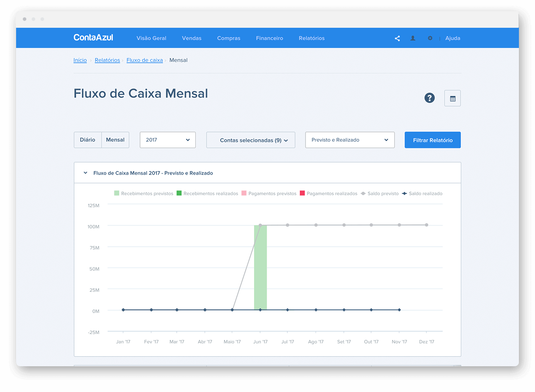
Task: Open Contas selecionadas (9) dropdown
Action: click(250, 140)
